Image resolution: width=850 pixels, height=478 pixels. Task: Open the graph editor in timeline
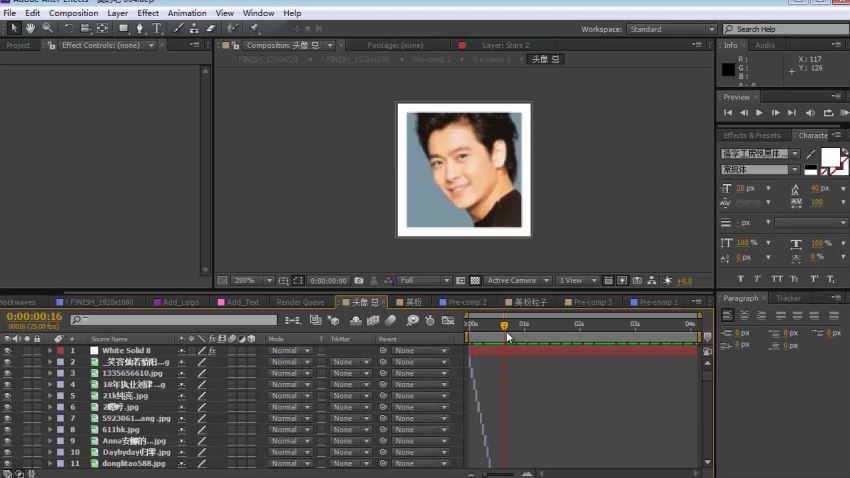(x=447, y=320)
